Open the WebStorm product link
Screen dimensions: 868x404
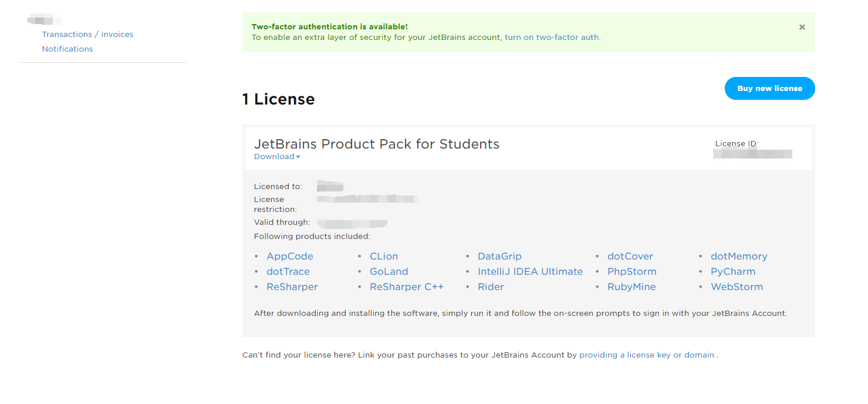coord(737,287)
